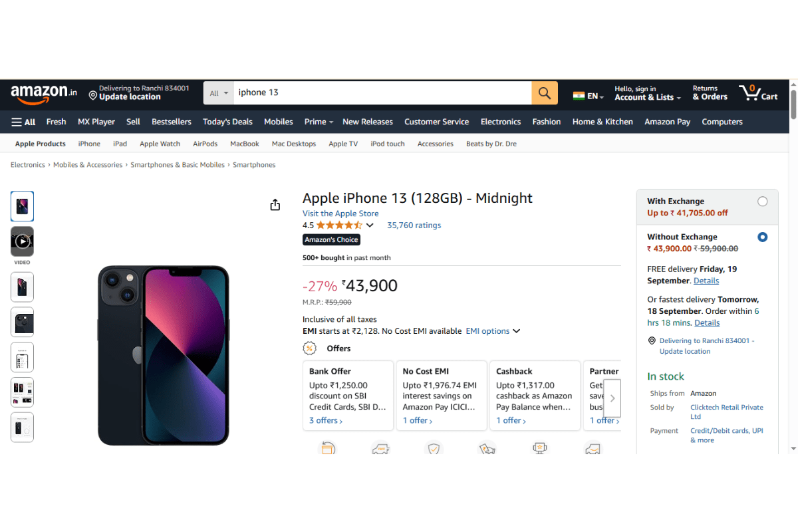The width and height of the screenshot is (798, 532).
Task: Visit the Apple Store link
Action: click(x=340, y=213)
